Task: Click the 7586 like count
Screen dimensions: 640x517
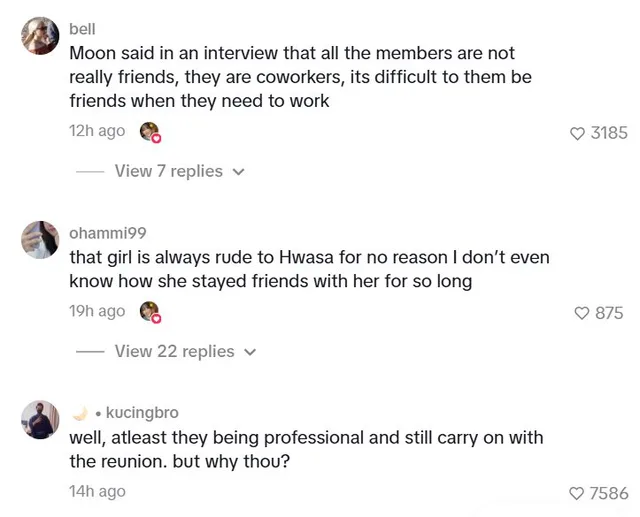Action: tap(609, 494)
